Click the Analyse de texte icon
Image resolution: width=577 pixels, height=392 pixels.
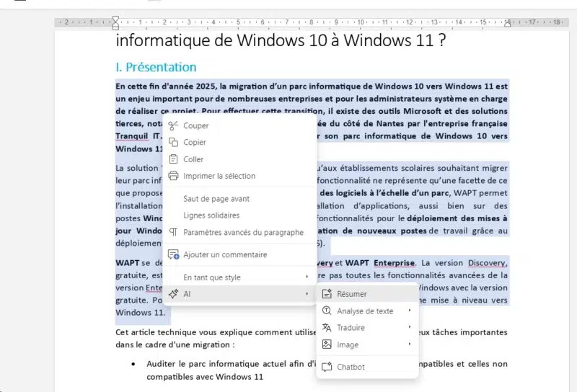327,311
